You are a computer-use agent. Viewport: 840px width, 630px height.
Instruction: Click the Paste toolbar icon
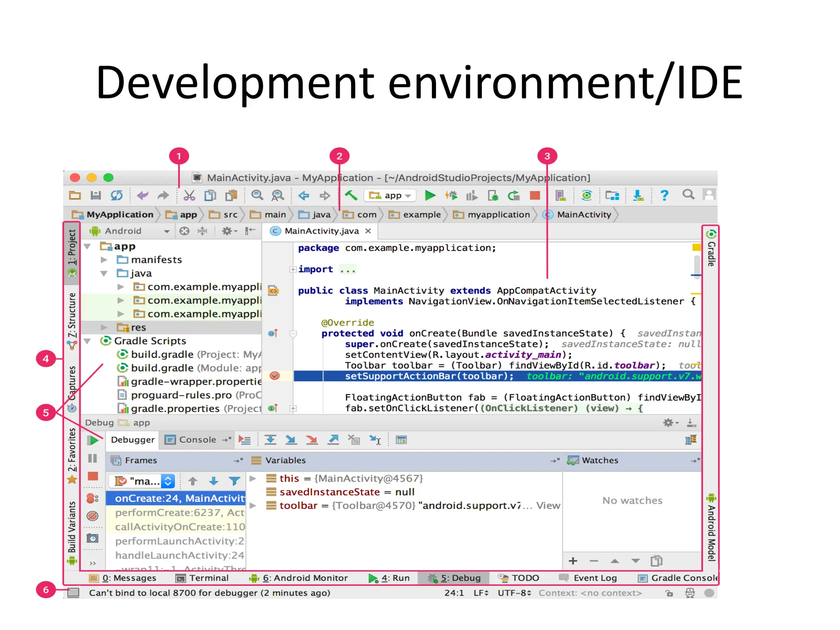(231, 196)
